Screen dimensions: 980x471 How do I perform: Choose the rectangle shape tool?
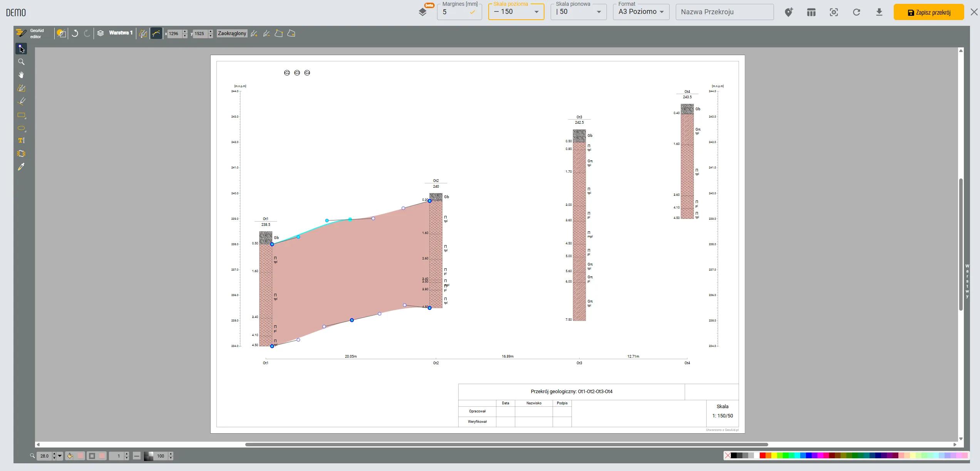point(21,115)
